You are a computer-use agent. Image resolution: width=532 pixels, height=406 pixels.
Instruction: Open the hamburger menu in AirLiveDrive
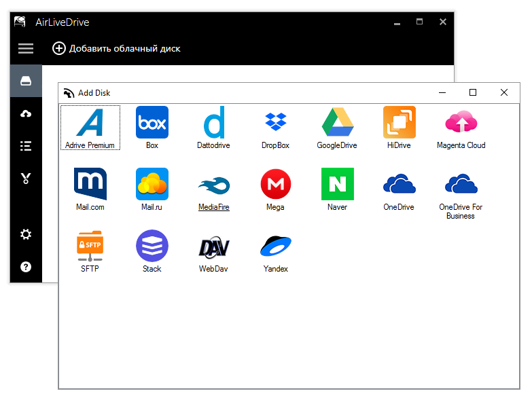[x=26, y=48]
